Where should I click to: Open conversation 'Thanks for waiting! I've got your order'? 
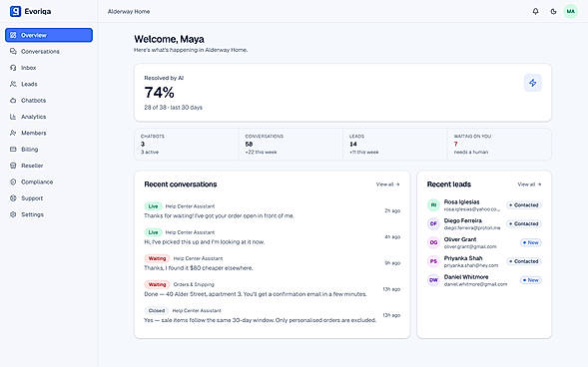[x=273, y=210]
